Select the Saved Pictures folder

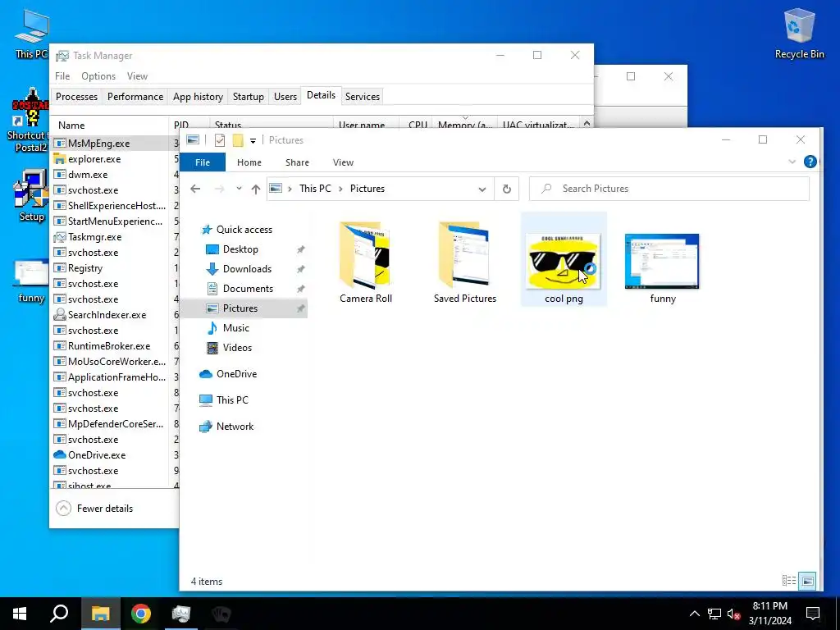pyautogui.click(x=465, y=262)
